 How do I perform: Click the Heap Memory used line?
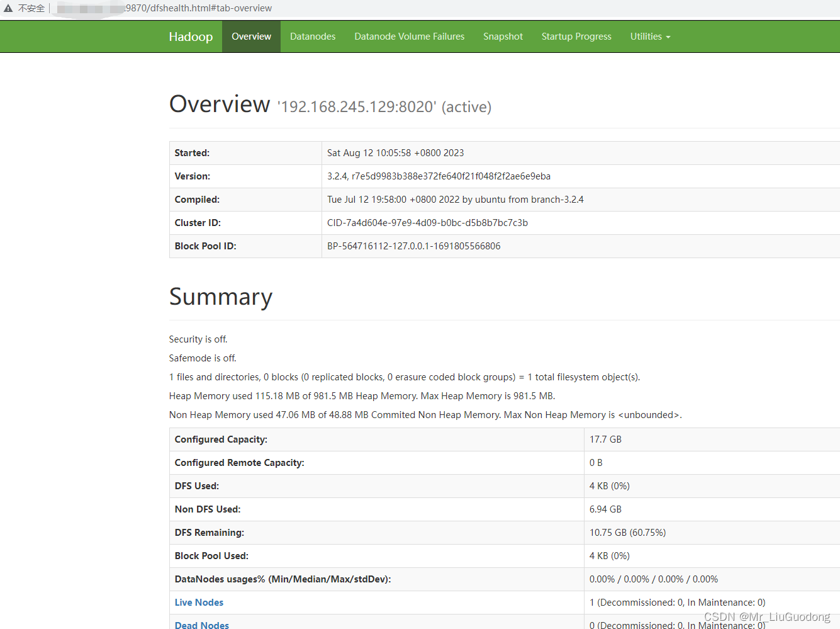[x=362, y=396]
